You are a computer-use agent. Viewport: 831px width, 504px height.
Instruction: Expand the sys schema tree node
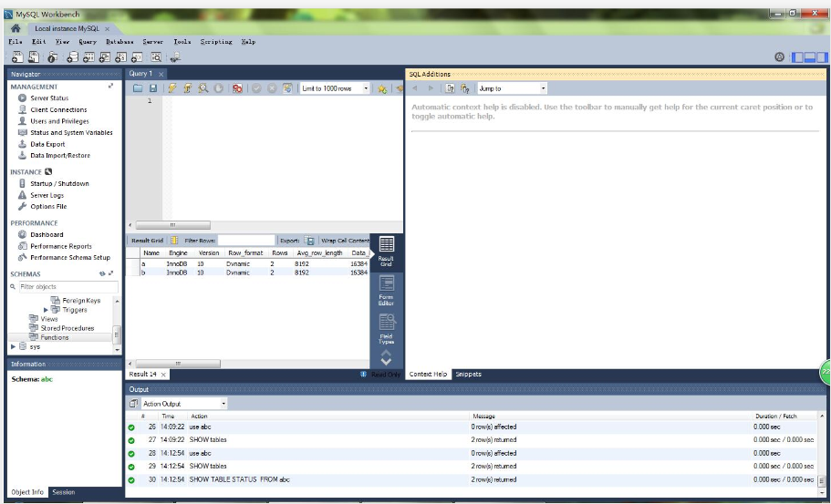pyautogui.click(x=14, y=346)
